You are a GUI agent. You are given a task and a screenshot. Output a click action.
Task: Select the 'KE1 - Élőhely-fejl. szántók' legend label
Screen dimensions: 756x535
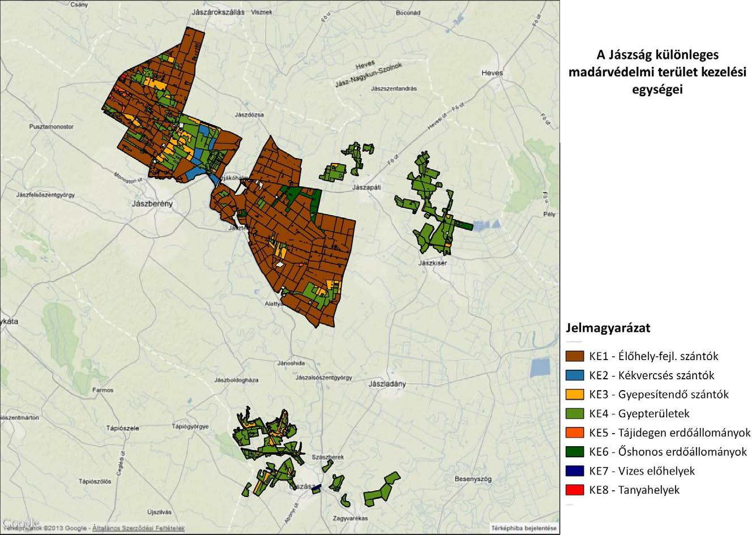tap(654, 356)
